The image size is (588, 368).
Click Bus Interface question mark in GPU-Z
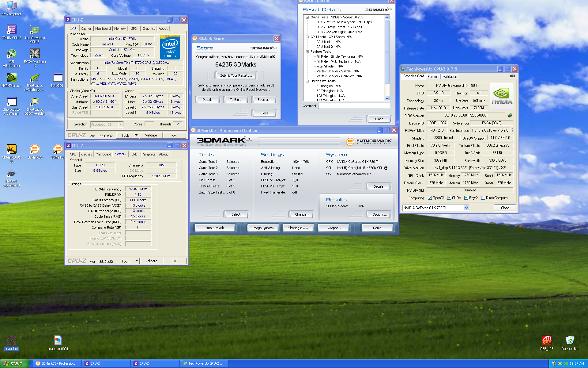(x=512, y=130)
